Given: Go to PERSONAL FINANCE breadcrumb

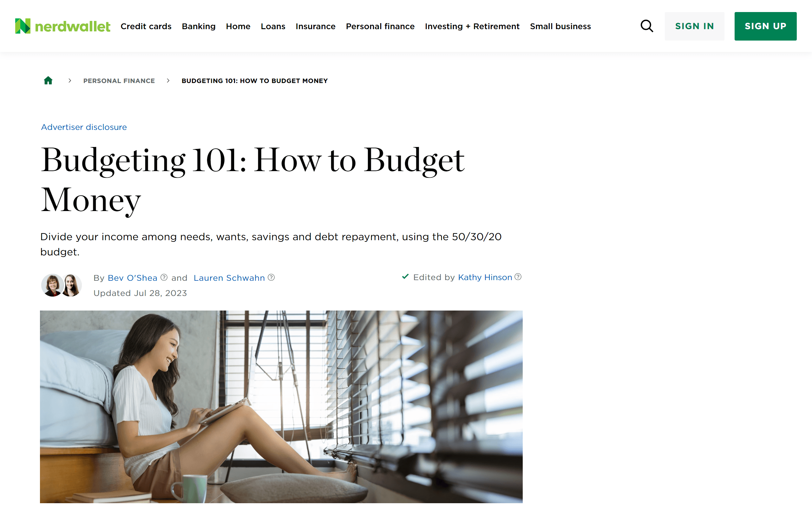Looking at the screenshot, I should tap(119, 81).
